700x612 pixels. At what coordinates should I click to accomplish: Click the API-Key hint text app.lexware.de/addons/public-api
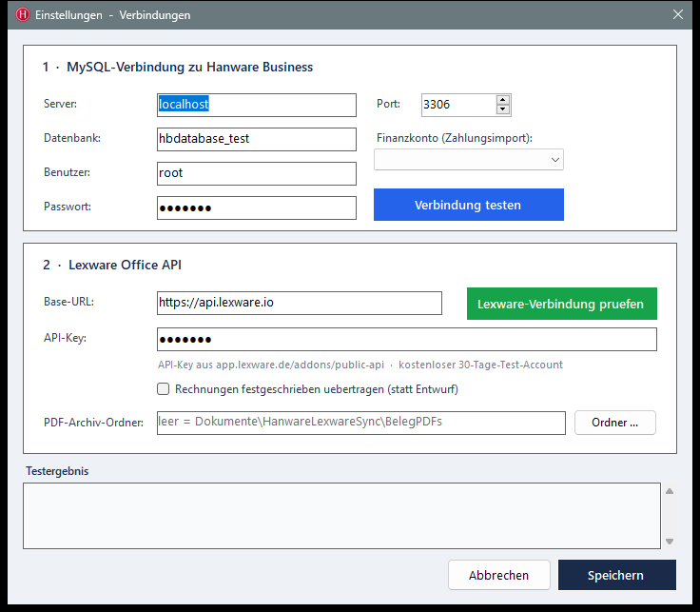(300, 365)
